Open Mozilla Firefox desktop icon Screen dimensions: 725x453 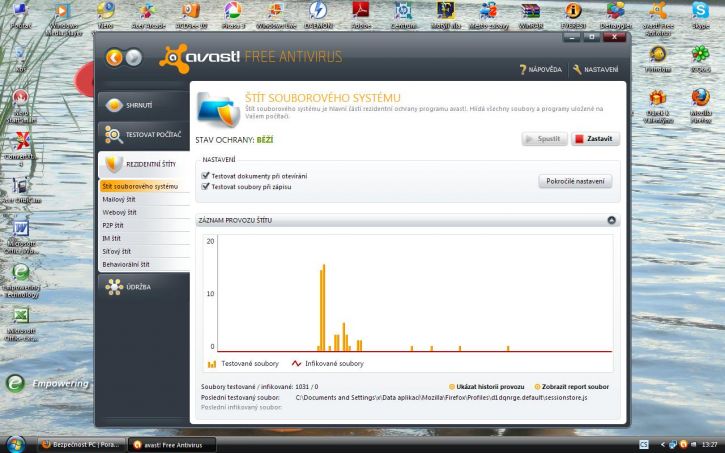point(700,106)
